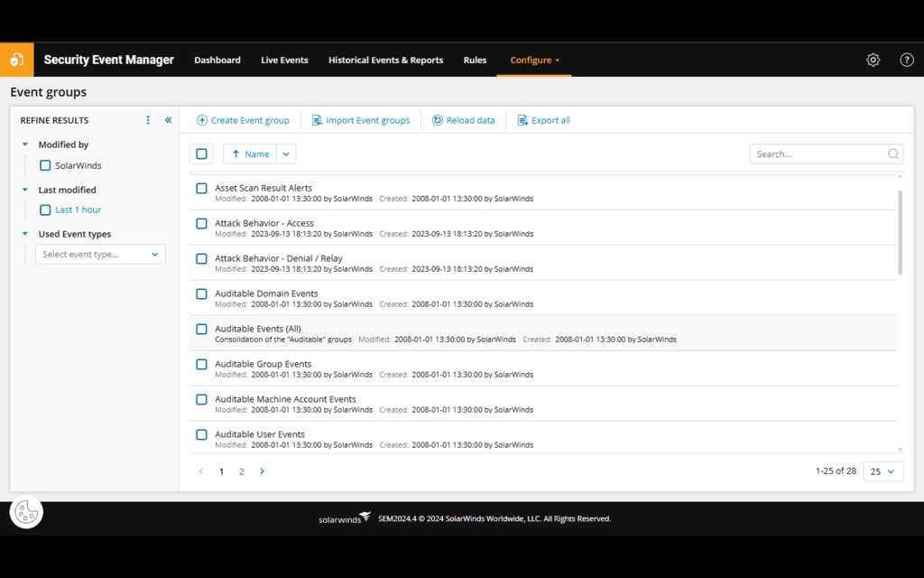Open the Help icon in the top bar
Viewport: 924px width, 578px height.
coord(906,60)
